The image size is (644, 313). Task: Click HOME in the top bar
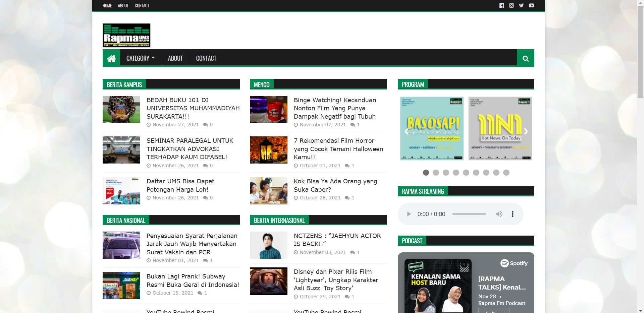107,5
